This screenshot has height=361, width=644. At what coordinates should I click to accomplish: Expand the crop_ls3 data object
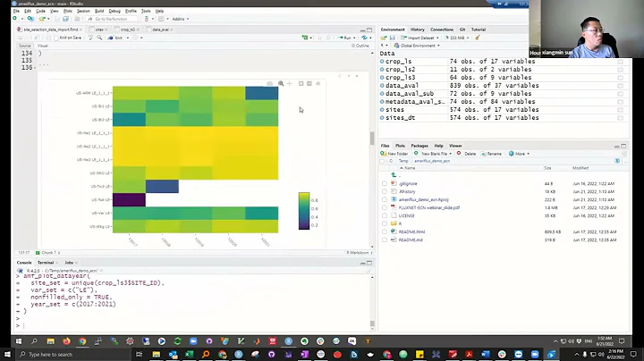(383, 78)
